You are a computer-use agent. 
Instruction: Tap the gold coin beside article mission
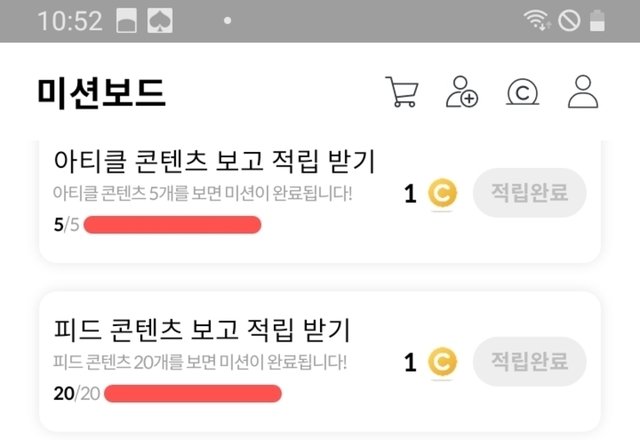[441, 193]
